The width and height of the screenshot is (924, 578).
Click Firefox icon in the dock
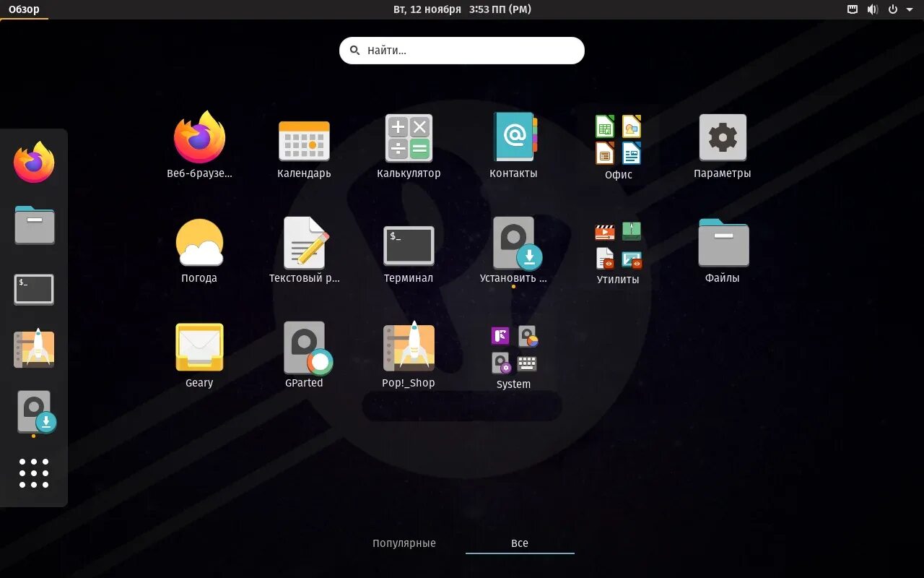pos(34,163)
